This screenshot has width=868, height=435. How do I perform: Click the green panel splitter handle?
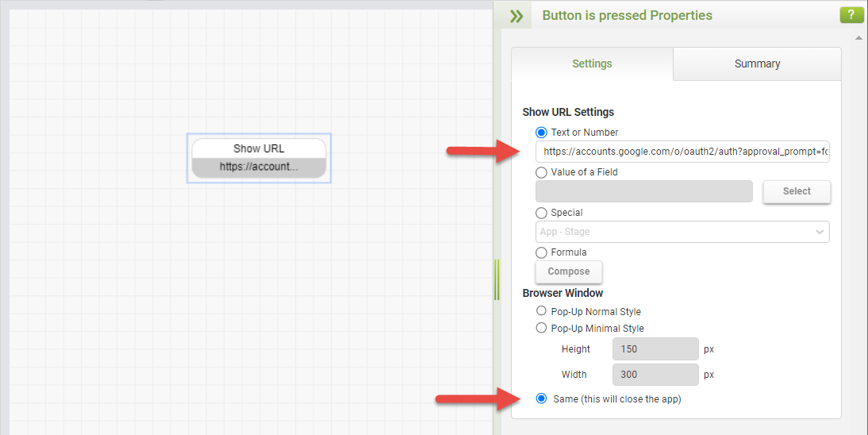pos(497,280)
